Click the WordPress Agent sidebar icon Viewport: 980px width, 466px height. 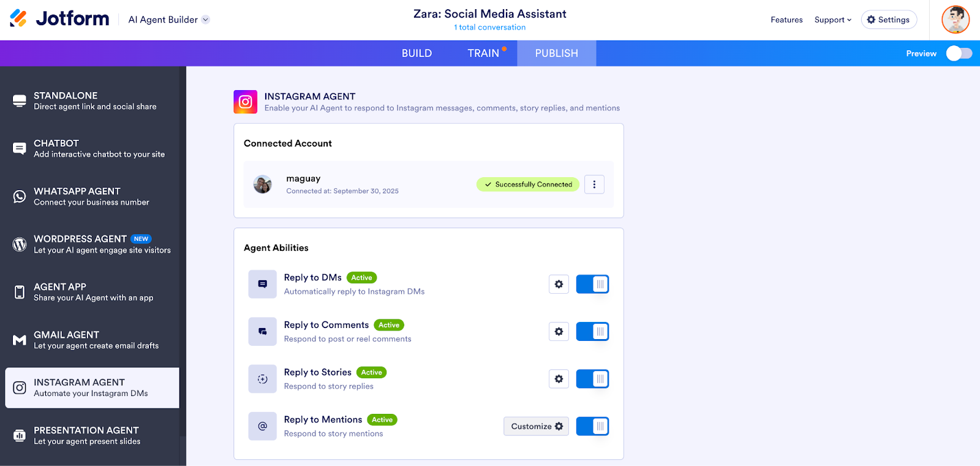click(x=20, y=245)
